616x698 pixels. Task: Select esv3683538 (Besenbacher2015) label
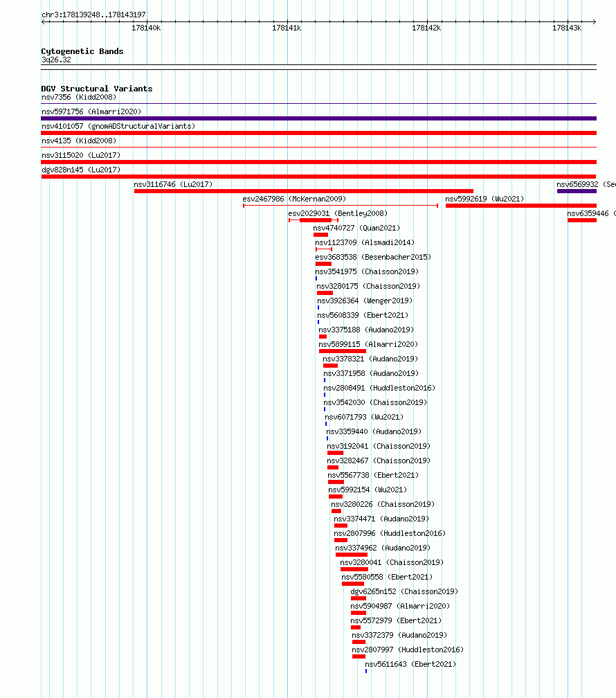tap(373, 258)
